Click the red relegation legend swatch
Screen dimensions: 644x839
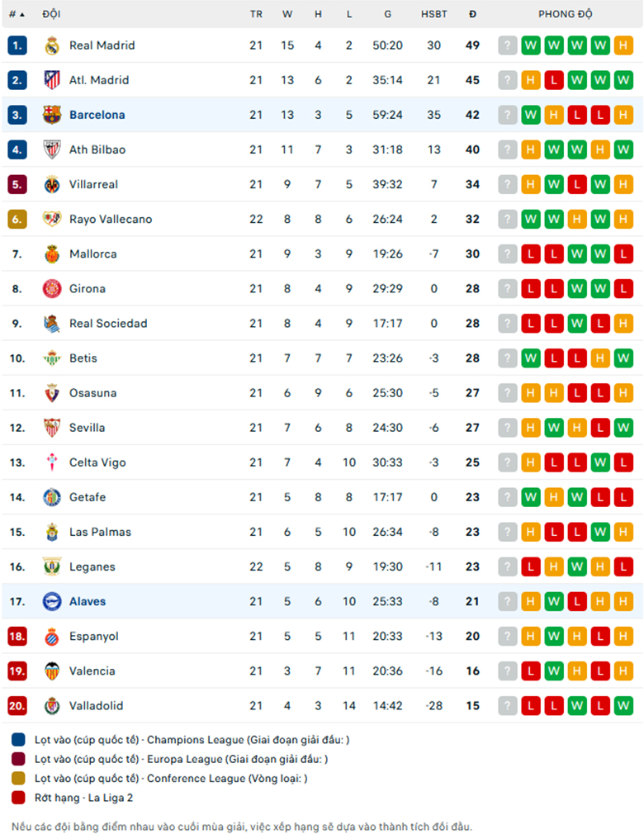click(x=18, y=798)
